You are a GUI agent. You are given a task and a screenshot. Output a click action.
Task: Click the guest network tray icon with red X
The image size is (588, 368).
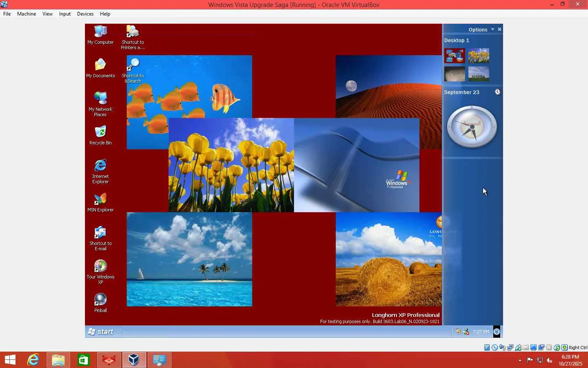(466, 332)
